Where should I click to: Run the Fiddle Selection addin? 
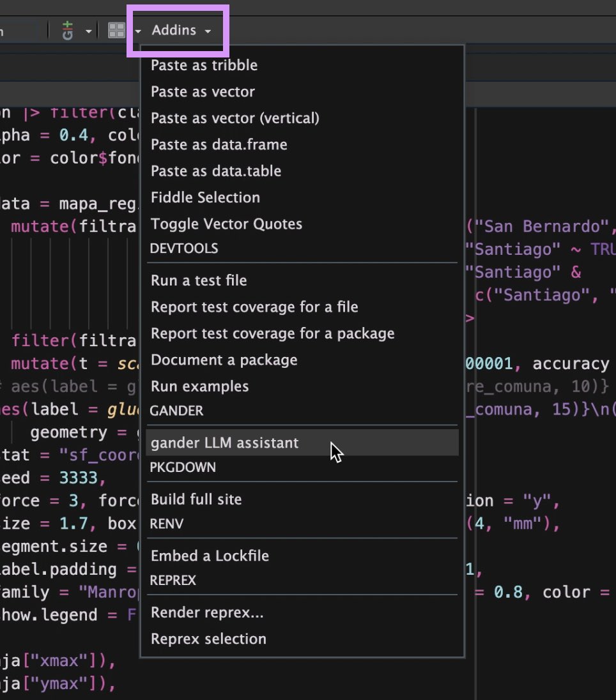(205, 197)
